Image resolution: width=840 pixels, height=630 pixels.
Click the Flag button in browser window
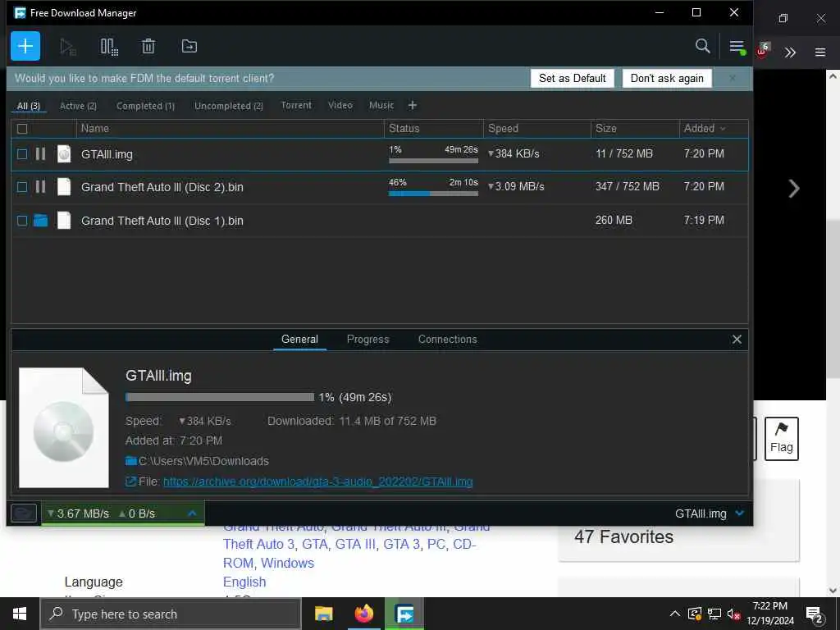[x=781, y=439]
